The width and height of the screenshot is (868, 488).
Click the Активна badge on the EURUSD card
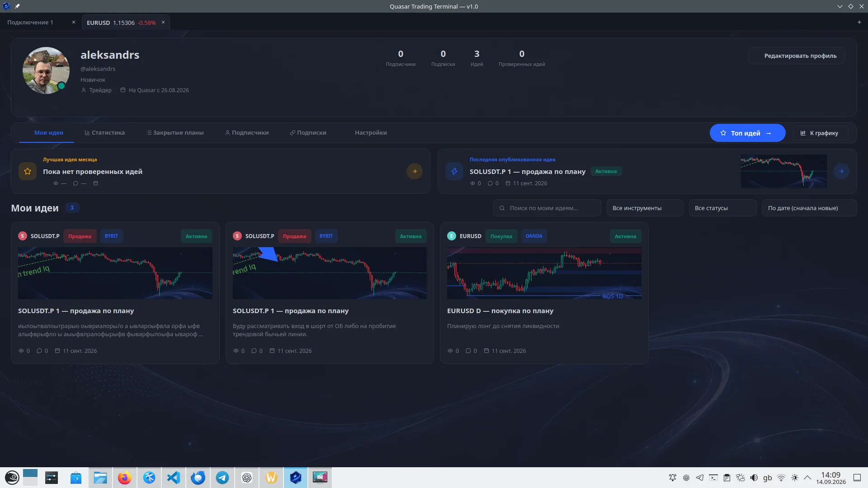pos(625,236)
